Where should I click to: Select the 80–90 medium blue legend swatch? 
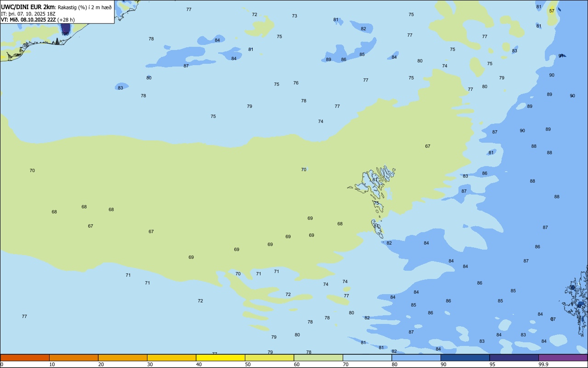[416, 357]
